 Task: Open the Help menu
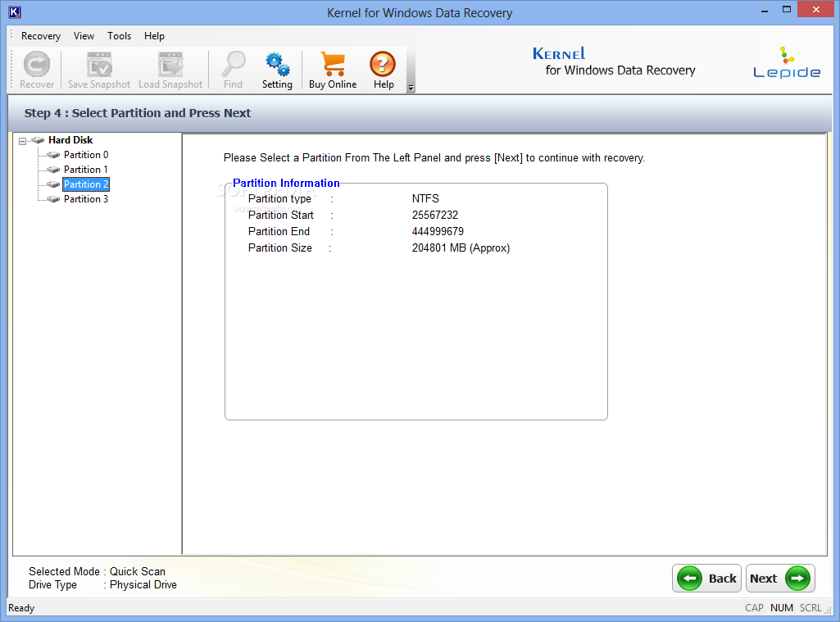[x=154, y=36]
